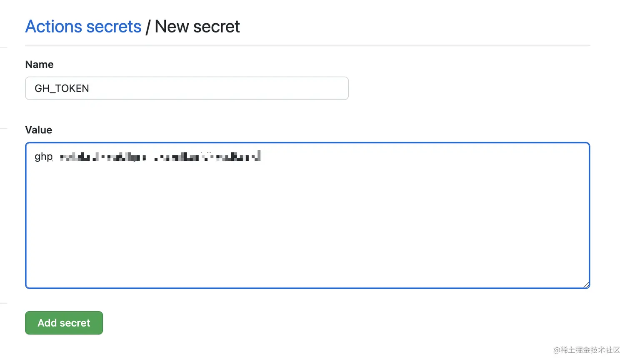Focus the Name field containing GH_TOKEN
Image resolution: width=630 pixels, height=364 pixels.
click(187, 88)
